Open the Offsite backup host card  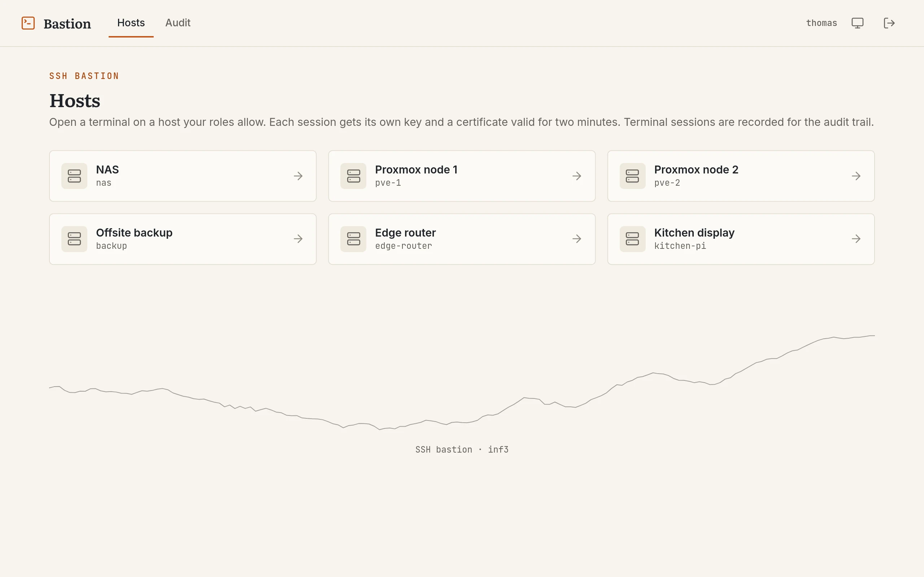point(183,239)
